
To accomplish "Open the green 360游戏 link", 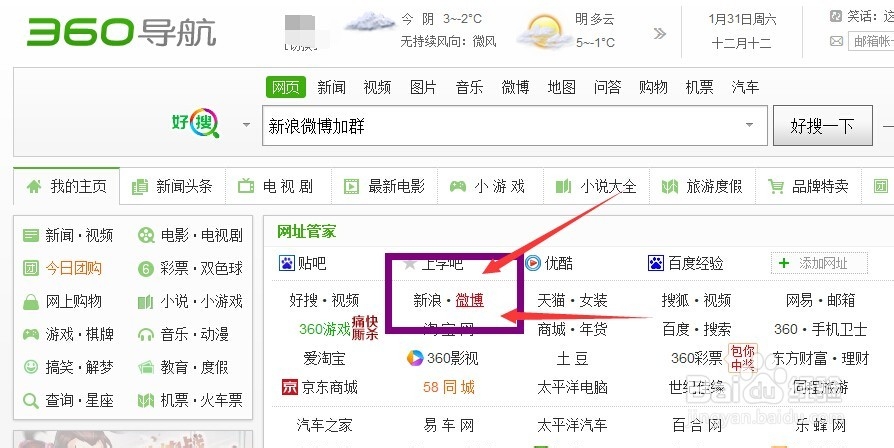I will (325, 329).
